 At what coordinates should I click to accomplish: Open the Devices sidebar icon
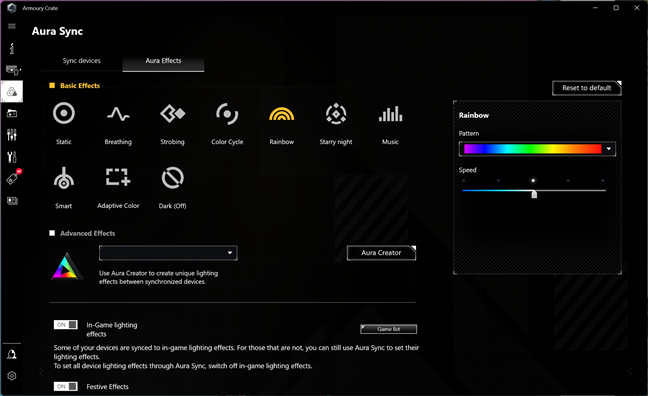(12, 70)
